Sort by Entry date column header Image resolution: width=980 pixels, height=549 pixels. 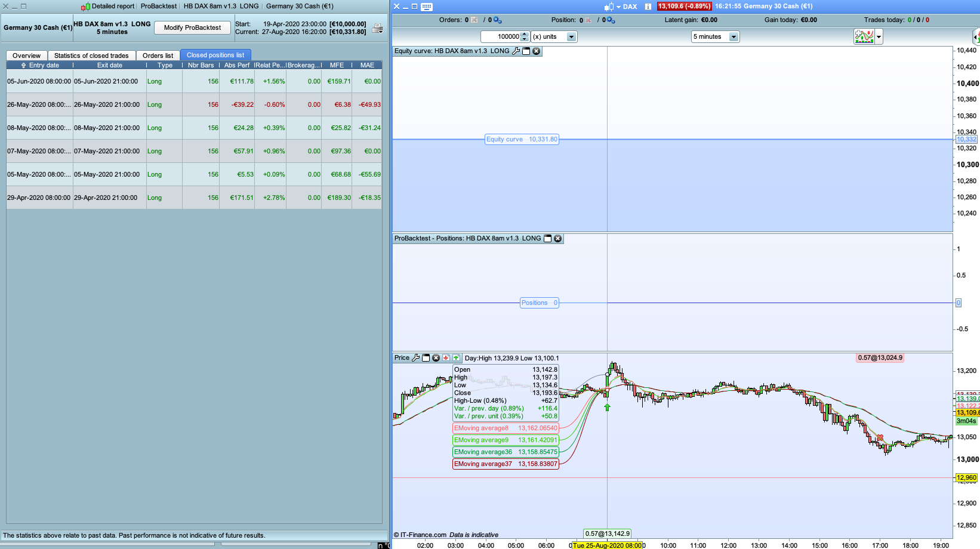40,65
